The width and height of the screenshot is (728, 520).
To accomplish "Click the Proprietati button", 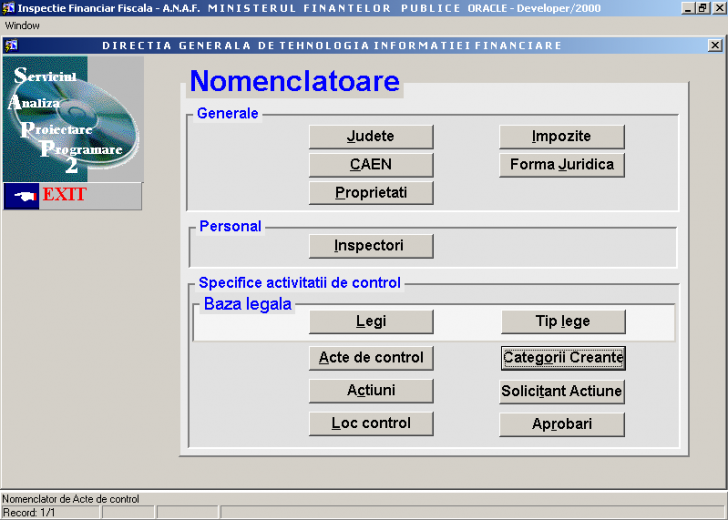I will coord(370,193).
